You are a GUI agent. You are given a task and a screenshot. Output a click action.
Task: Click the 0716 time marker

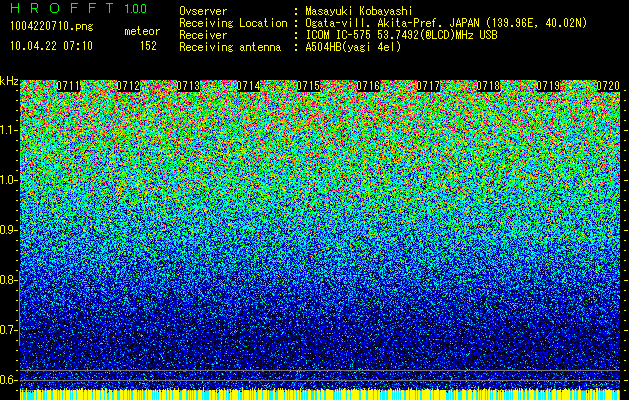[368, 86]
